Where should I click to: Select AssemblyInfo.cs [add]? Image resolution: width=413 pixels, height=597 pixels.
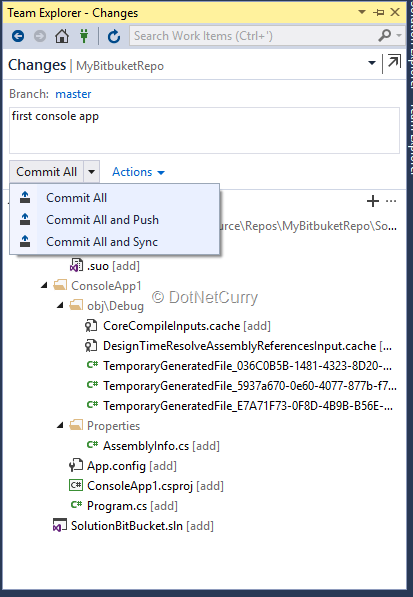[x=161, y=446]
